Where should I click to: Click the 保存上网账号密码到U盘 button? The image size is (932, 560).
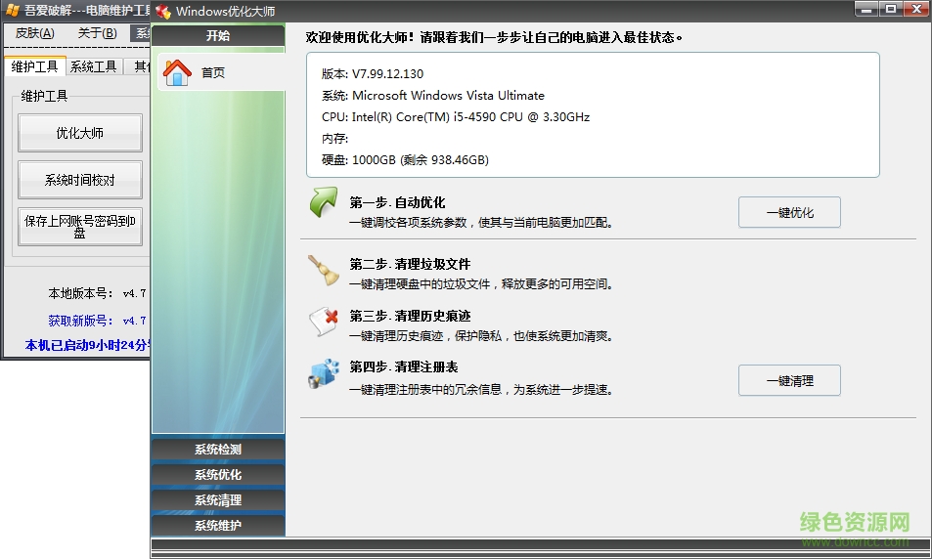tap(79, 227)
